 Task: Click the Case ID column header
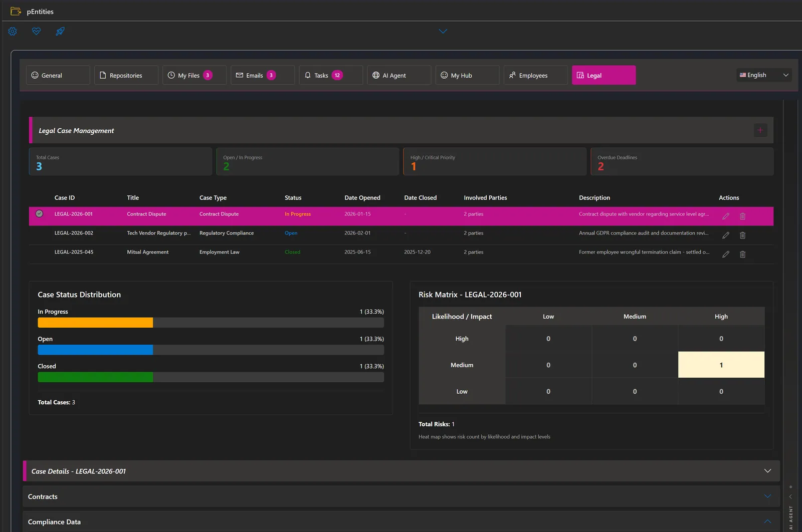click(x=65, y=198)
